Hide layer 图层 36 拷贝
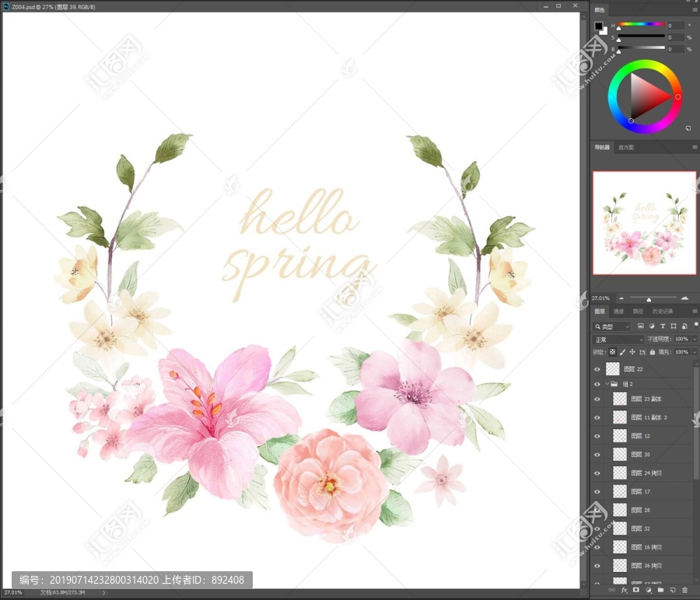The image size is (700, 600). pyautogui.click(x=597, y=566)
